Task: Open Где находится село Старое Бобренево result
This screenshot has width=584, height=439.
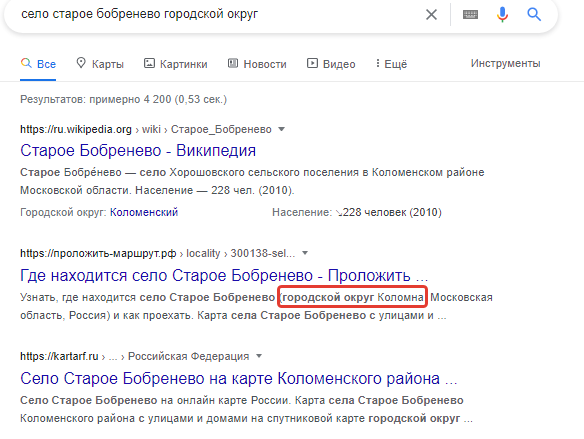Action: click(224, 276)
